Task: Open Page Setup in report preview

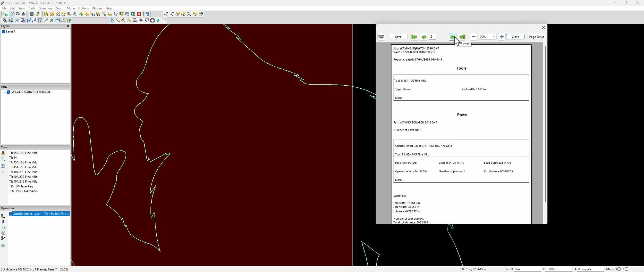Action: [537, 37]
